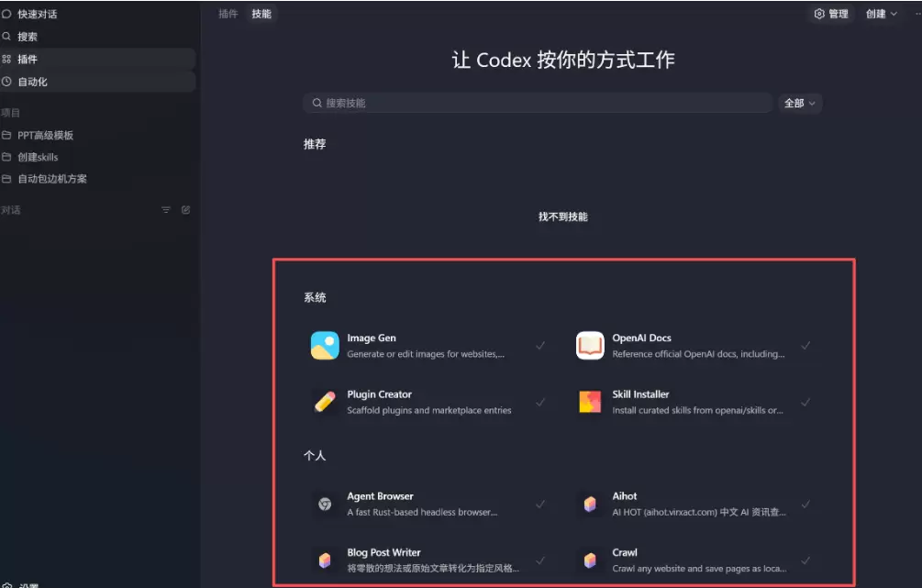
Task: Toggle the Image Gen enabled checkmark
Action: pos(540,346)
